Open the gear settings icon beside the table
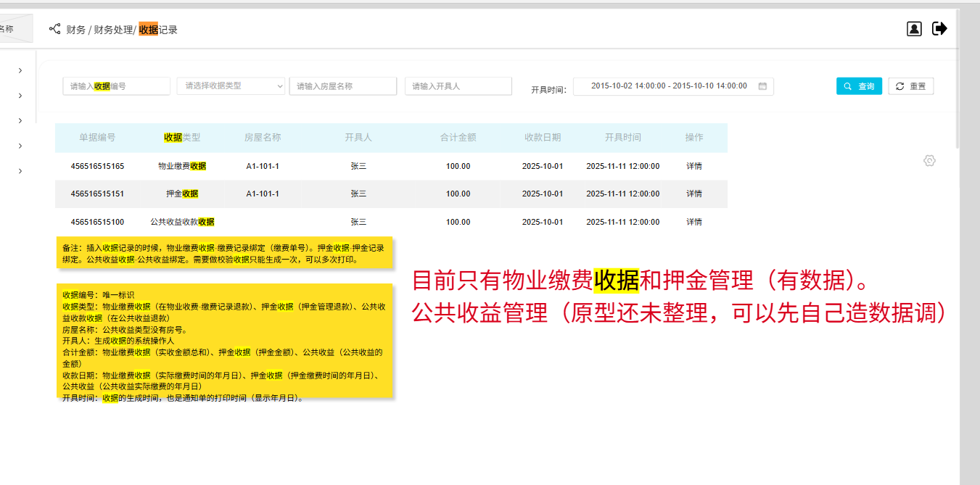 click(929, 160)
